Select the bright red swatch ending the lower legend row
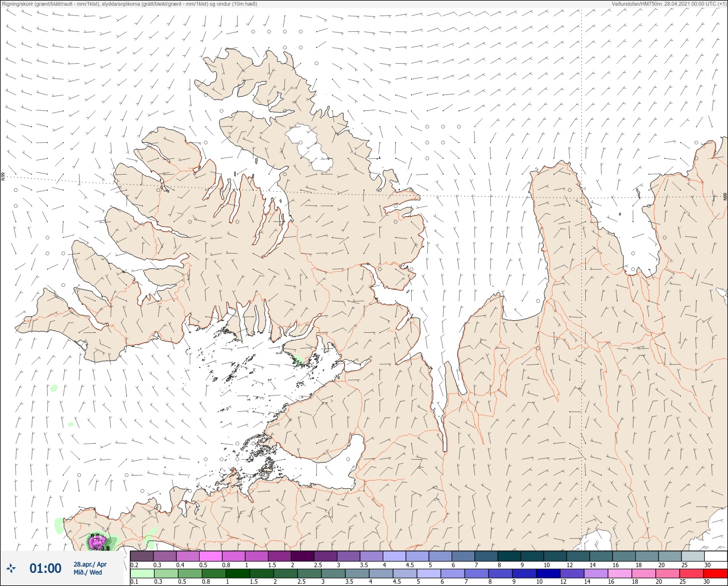This screenshot has width=728, height=586. click(x=715, y=573)
